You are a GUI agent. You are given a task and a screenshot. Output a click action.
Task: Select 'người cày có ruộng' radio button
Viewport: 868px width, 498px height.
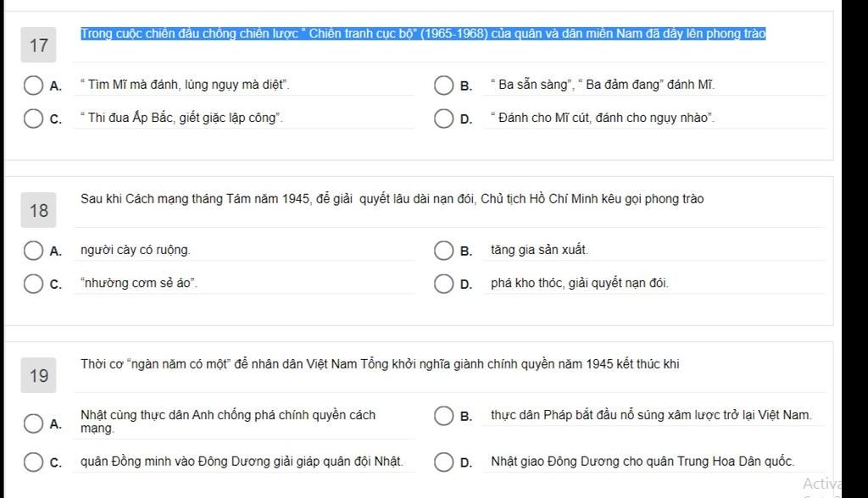pos(33,251)
